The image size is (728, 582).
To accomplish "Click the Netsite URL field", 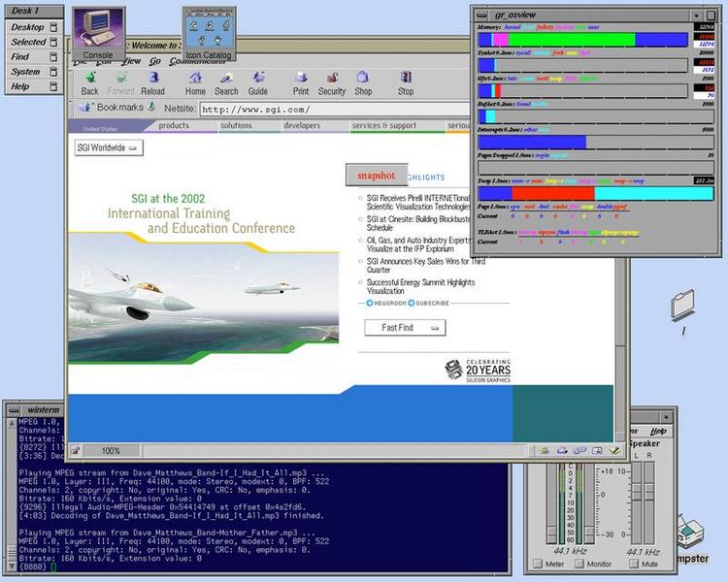I will 335,110.
